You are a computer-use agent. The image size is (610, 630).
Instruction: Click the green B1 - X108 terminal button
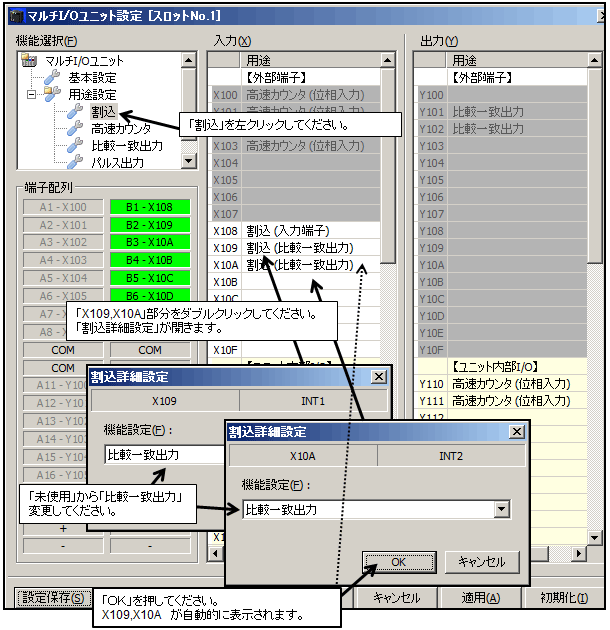click(150, 207)
